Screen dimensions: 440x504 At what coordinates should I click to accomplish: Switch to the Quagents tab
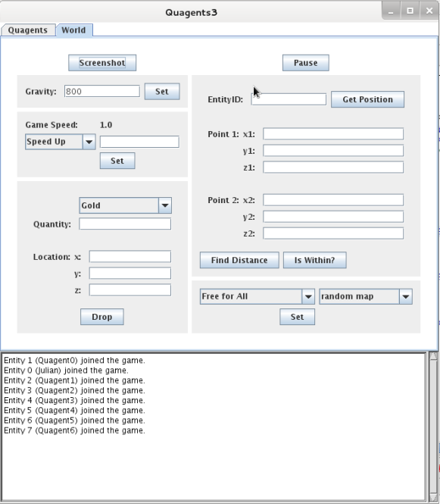click(28, 30)
